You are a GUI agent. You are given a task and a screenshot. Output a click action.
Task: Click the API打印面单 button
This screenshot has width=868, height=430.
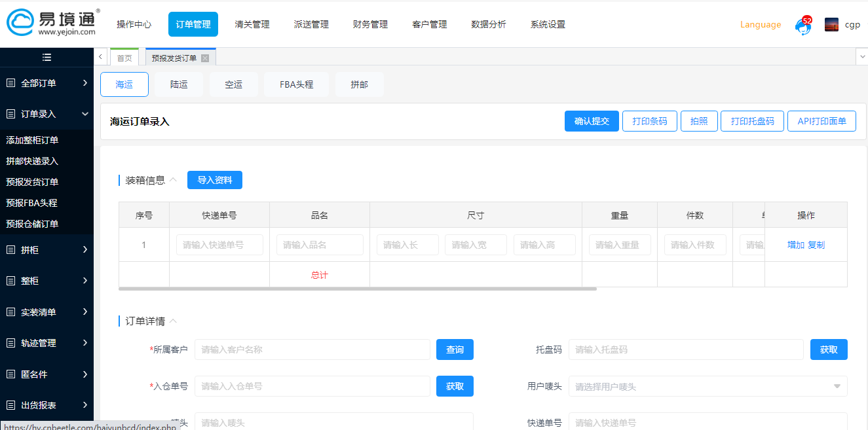point(821,121)
